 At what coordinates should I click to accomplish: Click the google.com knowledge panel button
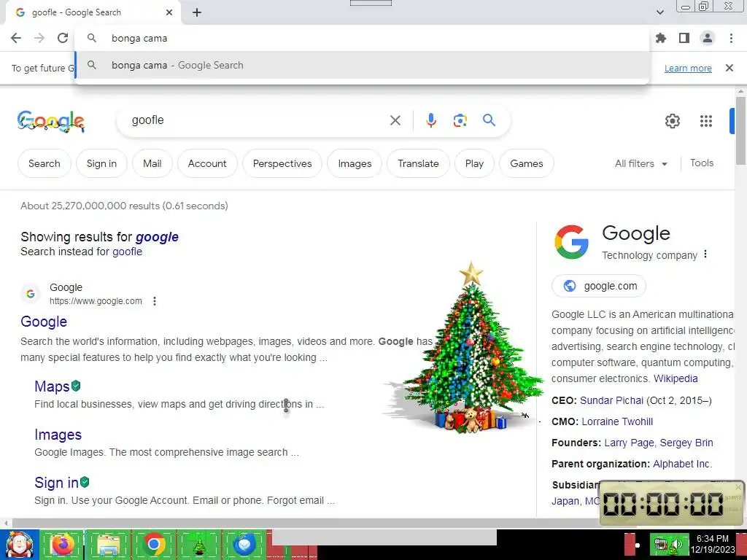click(x=599, y=286)
